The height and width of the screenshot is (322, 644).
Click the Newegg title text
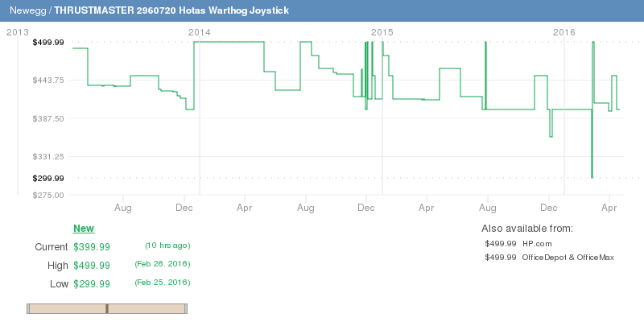click(x=28, y=10)
